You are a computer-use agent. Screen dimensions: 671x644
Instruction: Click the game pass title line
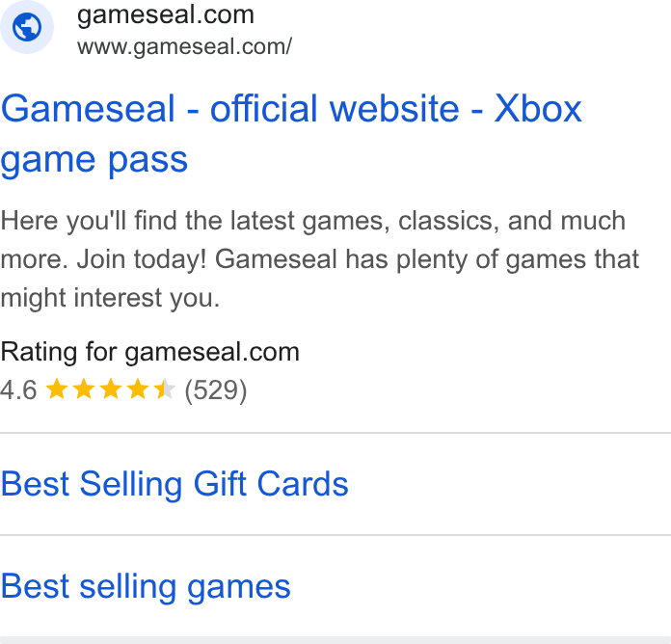click(x=94, y=160)
